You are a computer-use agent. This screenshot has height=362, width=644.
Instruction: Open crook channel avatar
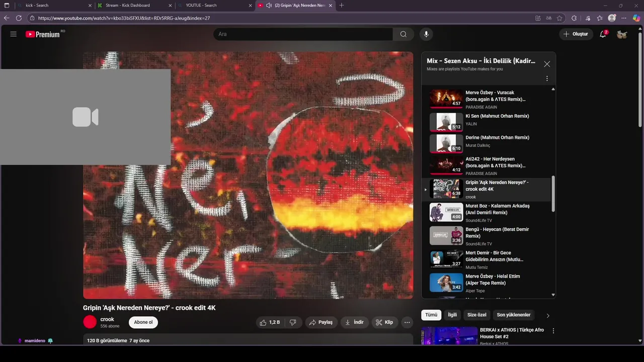click(90, 322)
